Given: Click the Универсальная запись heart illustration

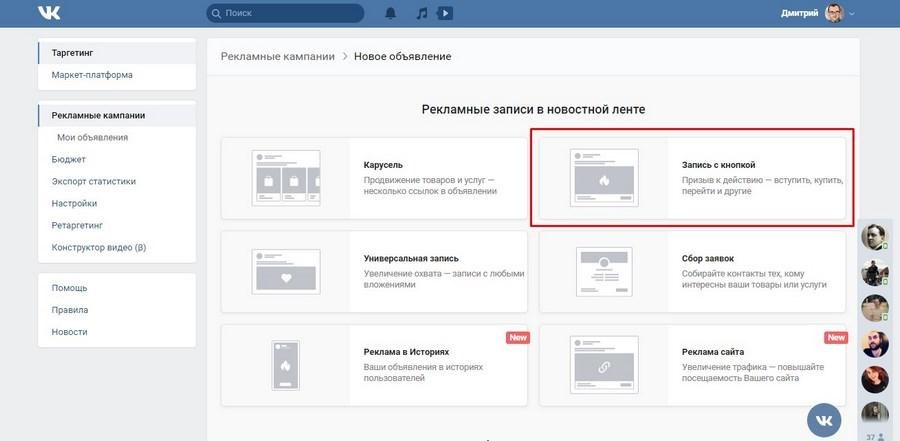Looking at the screenshot, I should pyautogui.click(x=286, y=272).
